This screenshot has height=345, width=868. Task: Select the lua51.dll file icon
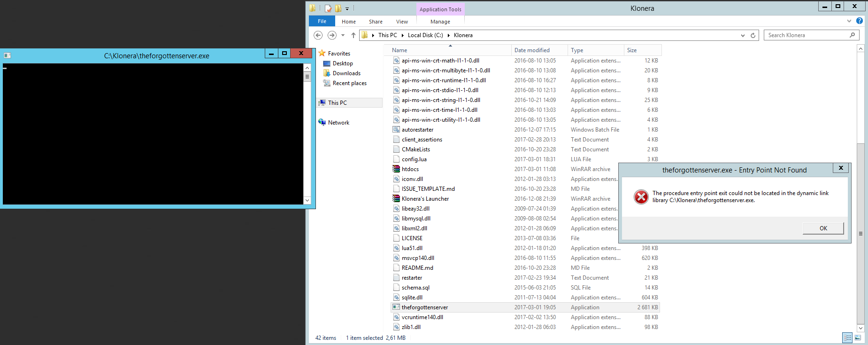click(x=396, y=248)
